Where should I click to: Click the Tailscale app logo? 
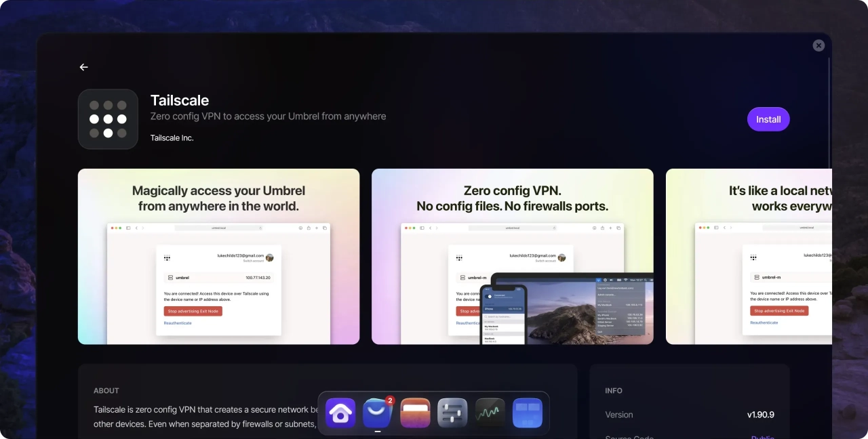[108, 119]
